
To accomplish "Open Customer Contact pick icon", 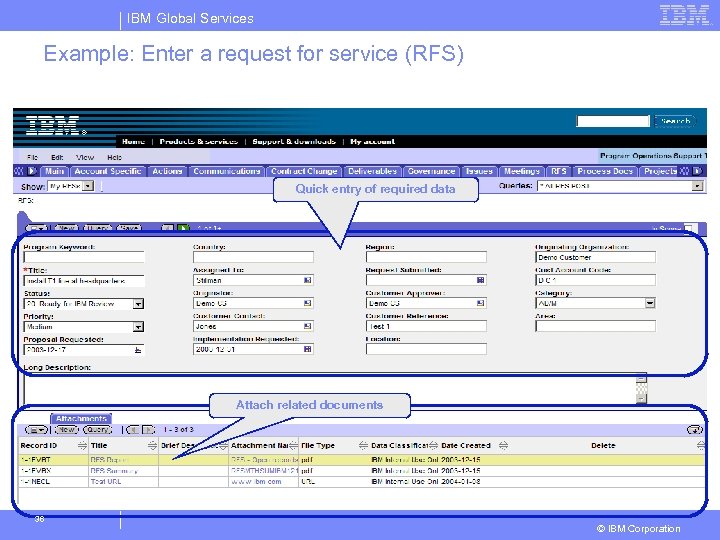I will click(x=308, y=326).
